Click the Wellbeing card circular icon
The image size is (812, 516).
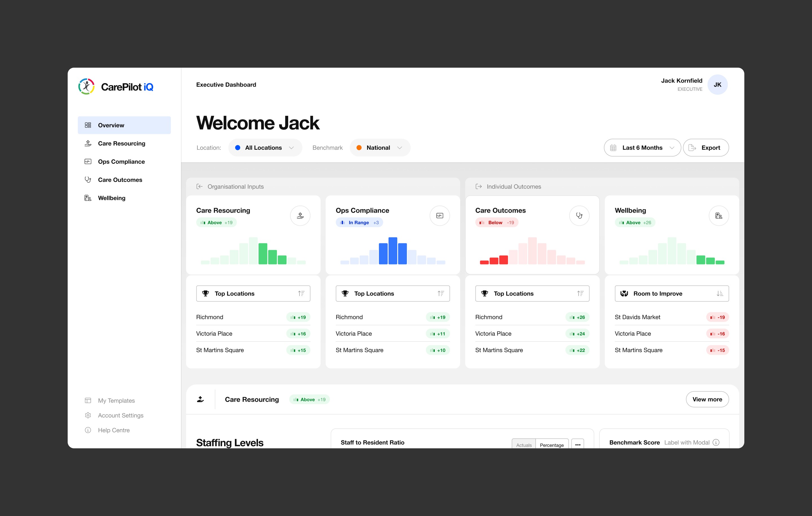click(719, 215)
